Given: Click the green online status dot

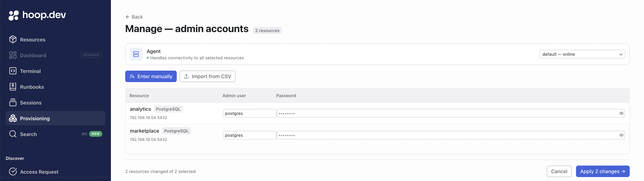Looking at the screenshot, I should (148, 58).
